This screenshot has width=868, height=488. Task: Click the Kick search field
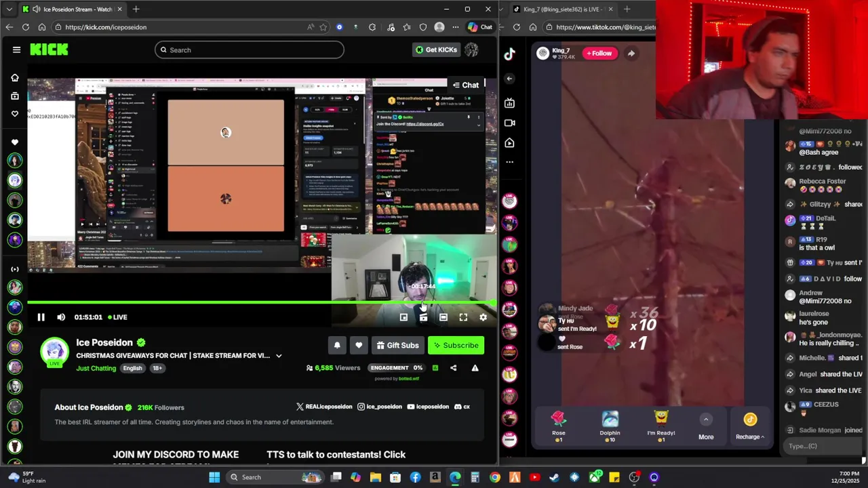tap(249, 49)
